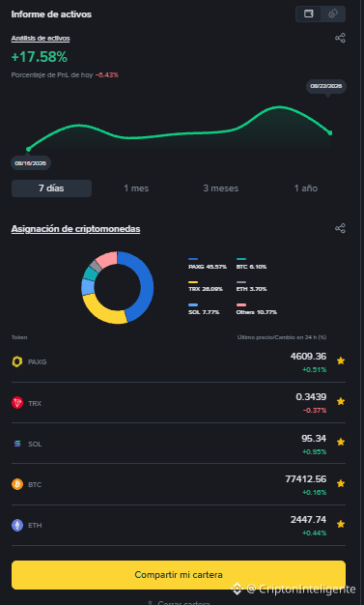Click the chart end point marker

click(x=330, y=132)
